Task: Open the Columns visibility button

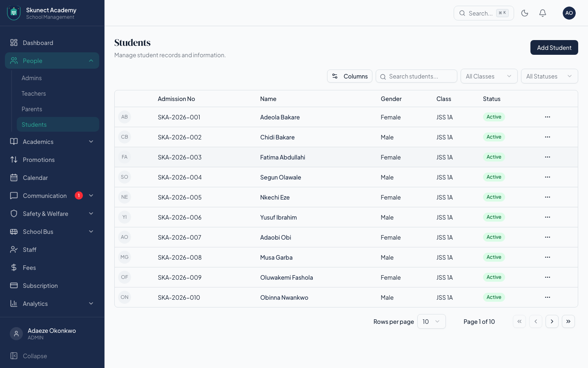Action: pos(350,76)
